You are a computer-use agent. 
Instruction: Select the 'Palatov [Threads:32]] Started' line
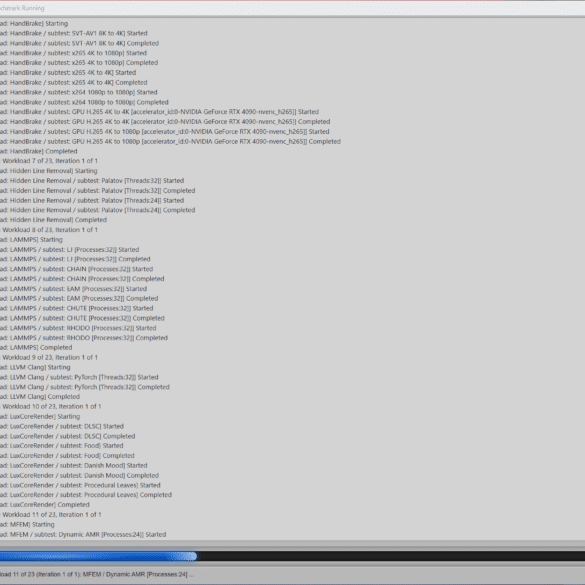[92, 181]
